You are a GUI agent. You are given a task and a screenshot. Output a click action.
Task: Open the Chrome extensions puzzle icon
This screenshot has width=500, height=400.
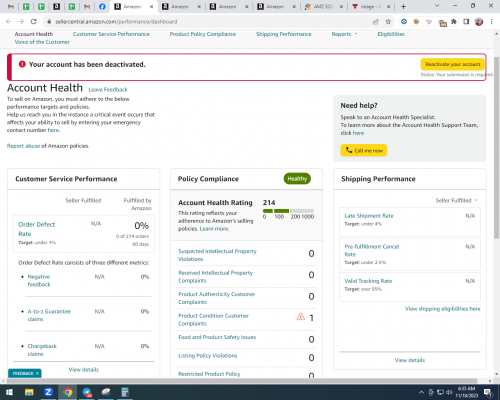(x=454, y=22)
